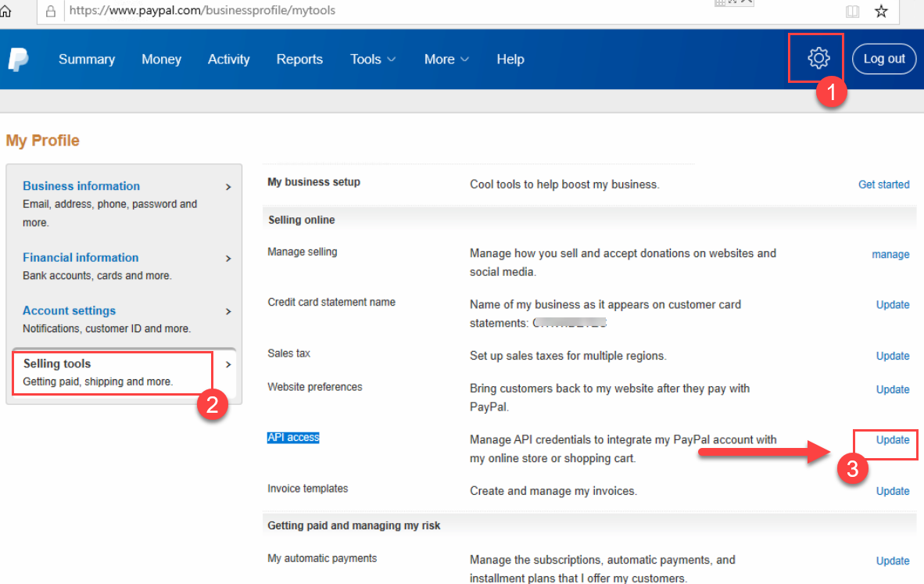Click manage link for Manage selling
The image size is (924, 584).
[x=890, y=254]
